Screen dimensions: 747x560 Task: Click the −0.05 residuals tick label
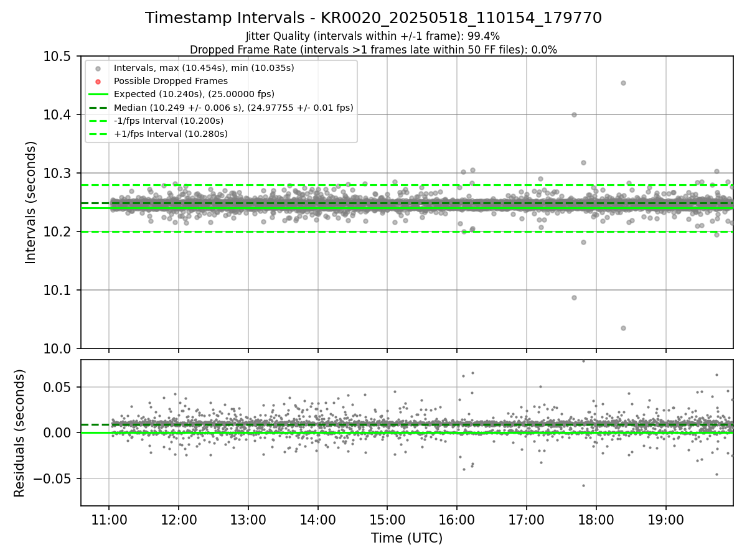coord(52,479)
